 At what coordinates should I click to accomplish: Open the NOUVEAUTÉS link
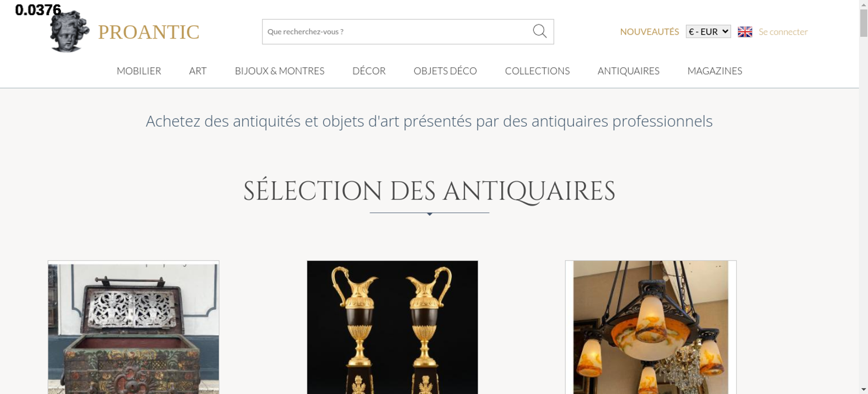[x=649, y=32]
